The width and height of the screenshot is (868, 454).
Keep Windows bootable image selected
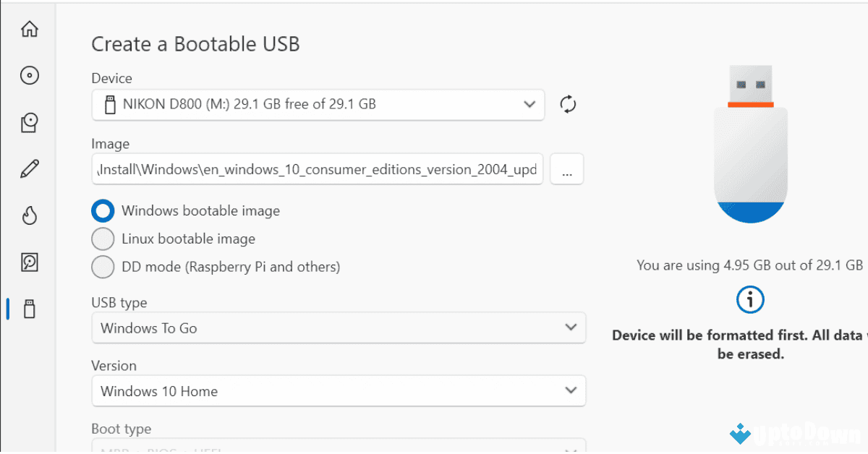[x=103, y=210]
